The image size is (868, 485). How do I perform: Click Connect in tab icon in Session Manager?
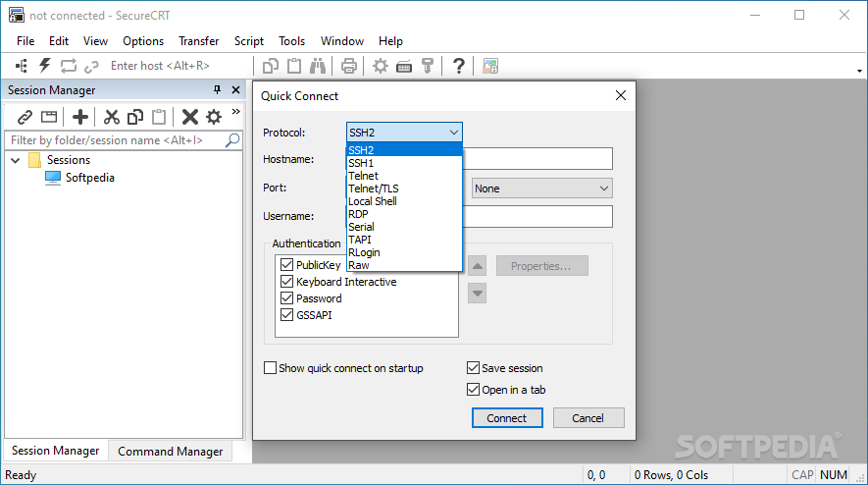(49, 117)
